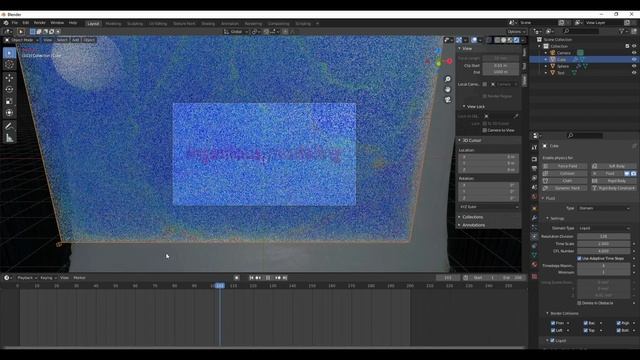Toggle Camera to View checkbox
This screenshot has height=360, width=640.
pos(484,130)
